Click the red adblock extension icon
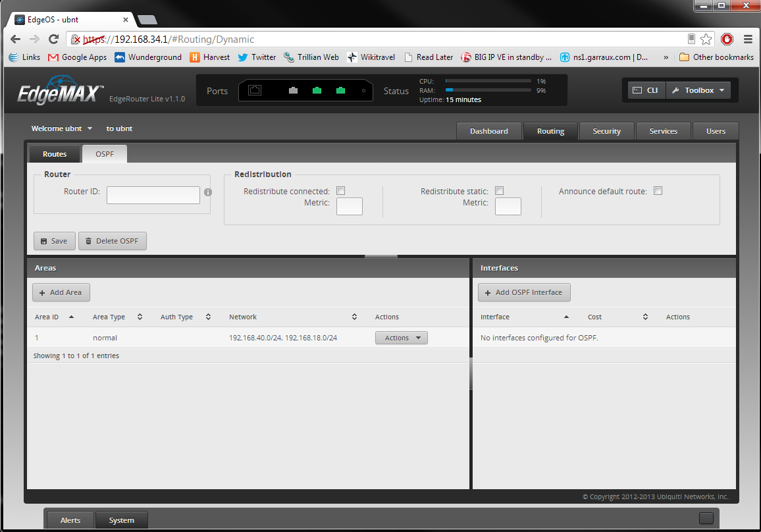 727,40
